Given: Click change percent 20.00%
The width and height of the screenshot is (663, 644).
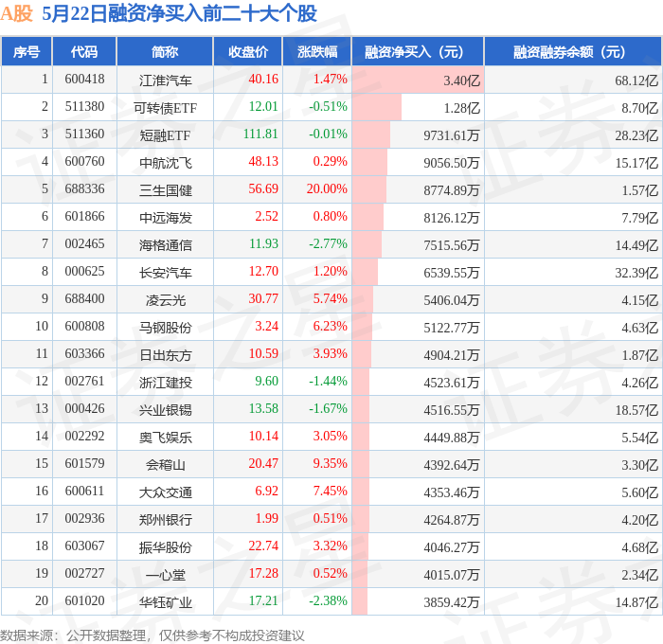Looking at the screenshot, I should (327, 189).
